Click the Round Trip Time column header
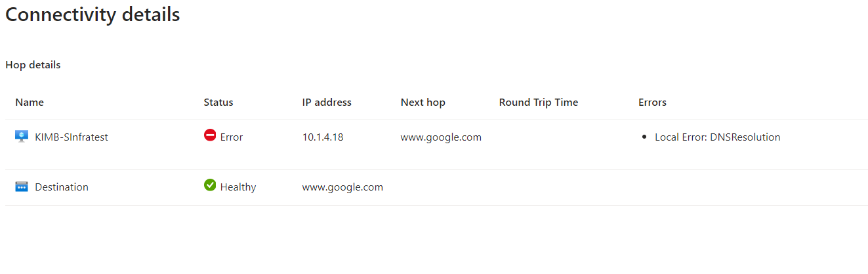The height and width of the screenshot is (274, 868). 539,103
